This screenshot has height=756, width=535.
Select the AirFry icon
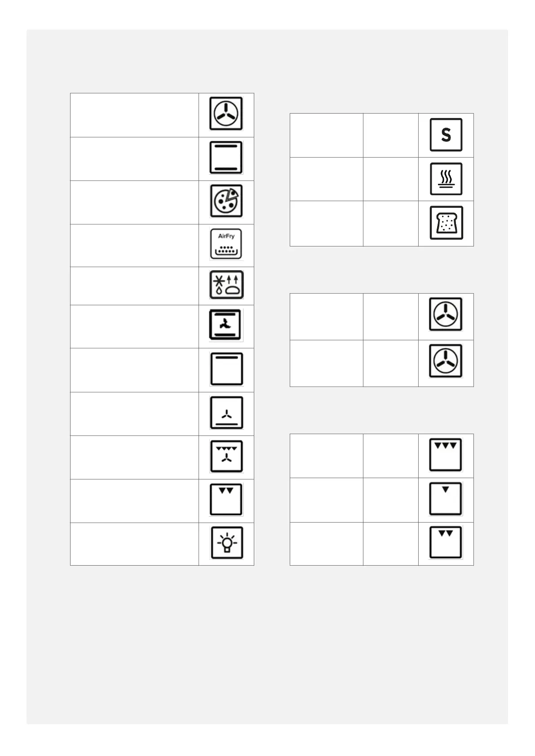(x=226, y=244)
